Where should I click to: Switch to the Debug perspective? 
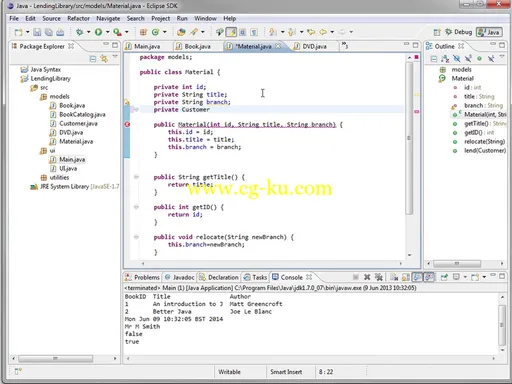(x=459, y=32)
